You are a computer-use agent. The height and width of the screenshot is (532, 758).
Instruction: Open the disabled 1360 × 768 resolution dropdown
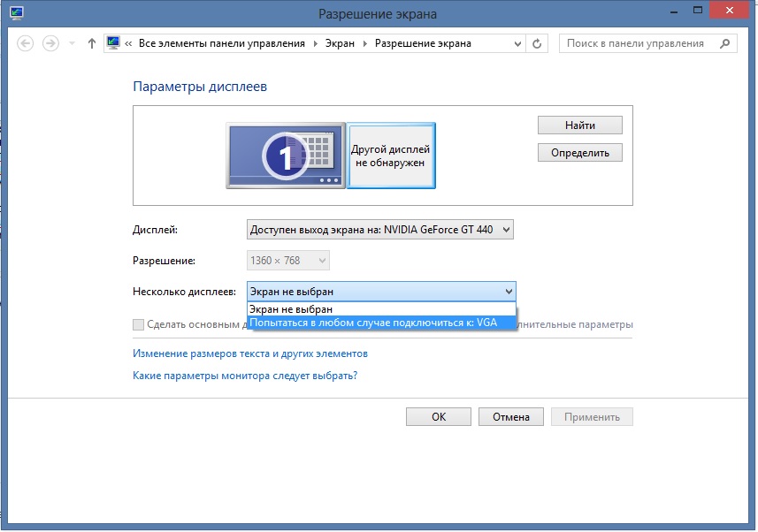288,261
